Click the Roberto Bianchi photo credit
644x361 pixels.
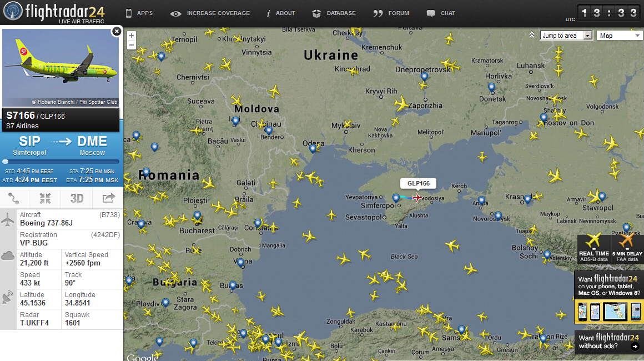[x=75, y=102]
